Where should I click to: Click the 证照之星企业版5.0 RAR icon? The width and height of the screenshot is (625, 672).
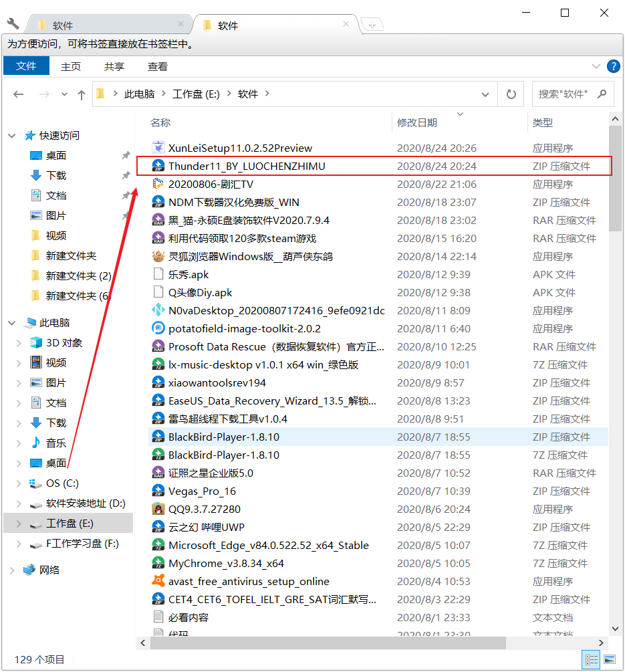pyautogui.click(x=158, y=473)
